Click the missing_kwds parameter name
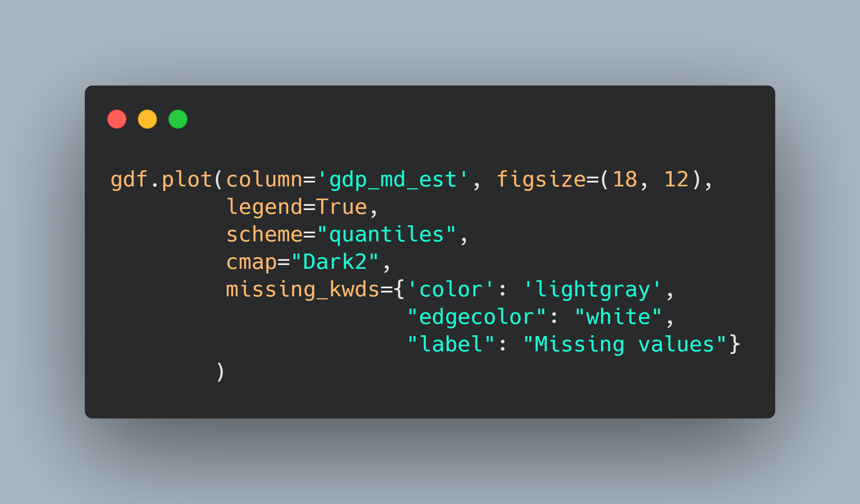The height and width of the screenshot is (504, 860). click(x=302, y=290)
